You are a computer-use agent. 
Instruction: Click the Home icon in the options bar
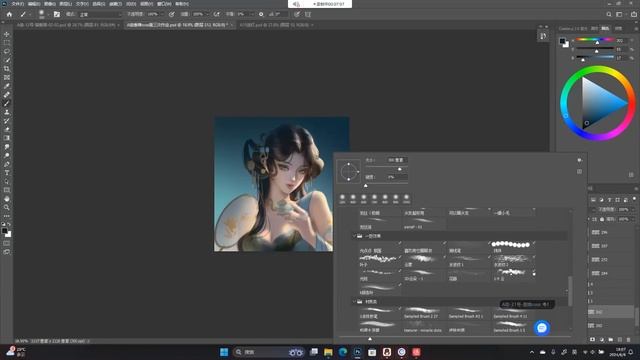[9, 14]
